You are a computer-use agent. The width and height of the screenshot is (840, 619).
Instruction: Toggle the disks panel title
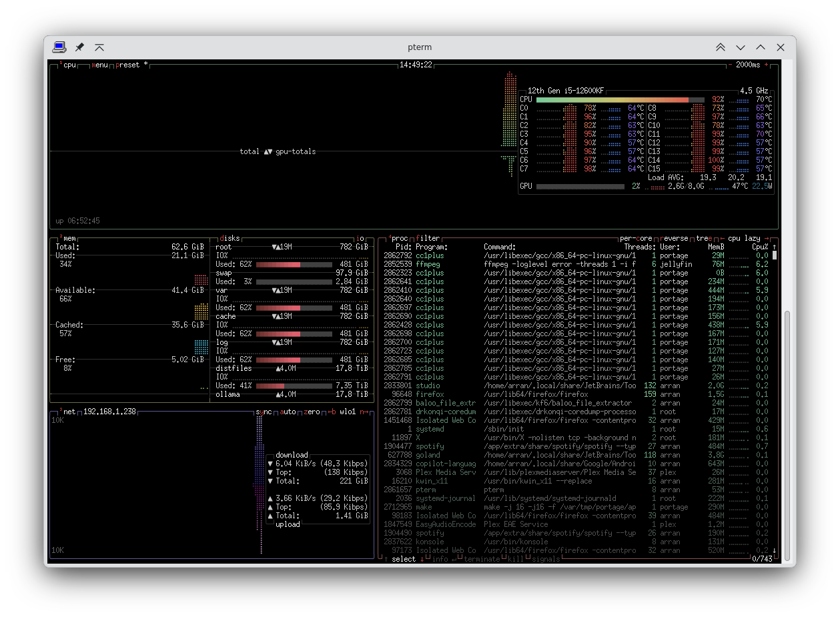click(x=230, y=238)
